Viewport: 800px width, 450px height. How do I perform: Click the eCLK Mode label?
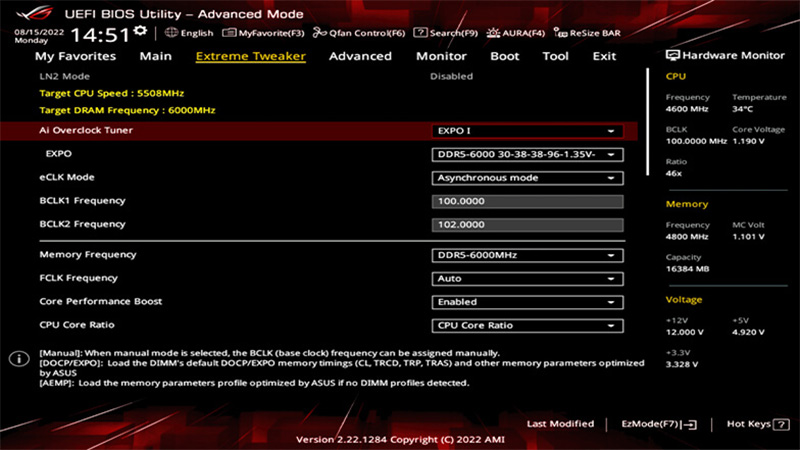pos(67,178)
